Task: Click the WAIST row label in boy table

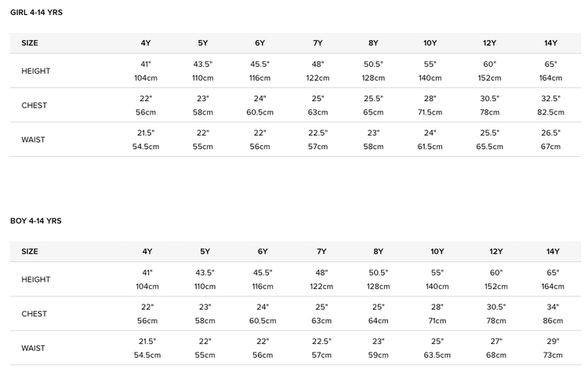Action: [33, 348]
